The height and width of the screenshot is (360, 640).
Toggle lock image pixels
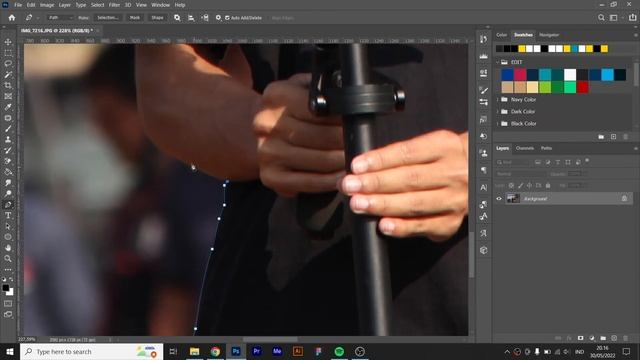pos(520,185)
